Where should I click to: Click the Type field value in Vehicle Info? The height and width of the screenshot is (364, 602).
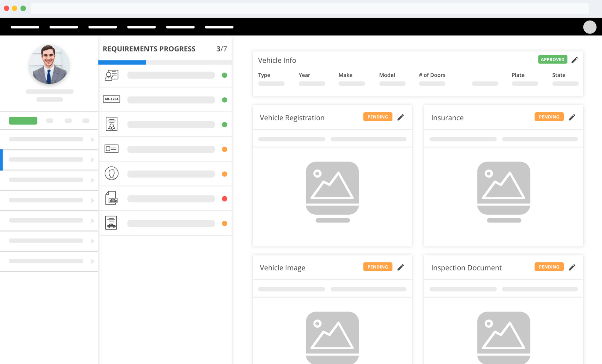271,84
